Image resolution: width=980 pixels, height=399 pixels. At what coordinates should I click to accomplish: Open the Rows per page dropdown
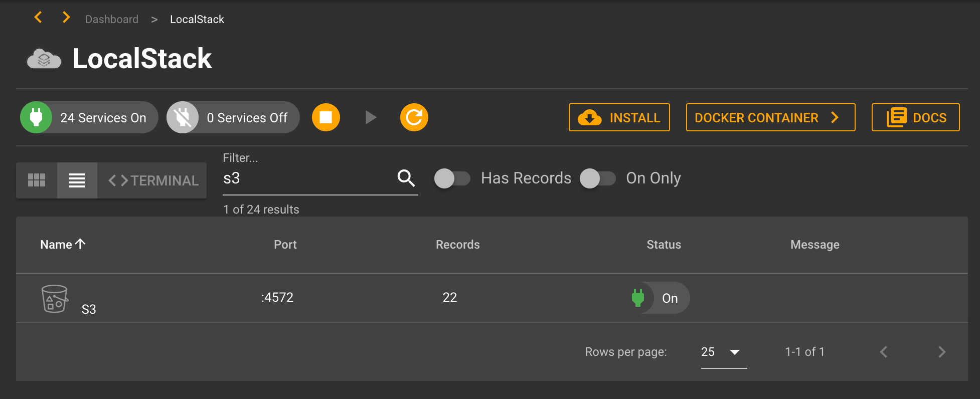point(724,352)
